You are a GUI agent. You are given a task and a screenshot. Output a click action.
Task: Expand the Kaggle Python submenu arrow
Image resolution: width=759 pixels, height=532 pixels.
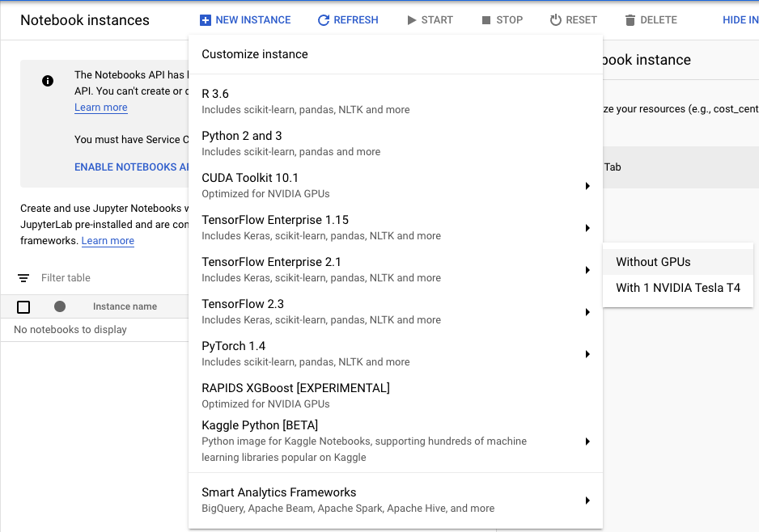tap(587, 441)
